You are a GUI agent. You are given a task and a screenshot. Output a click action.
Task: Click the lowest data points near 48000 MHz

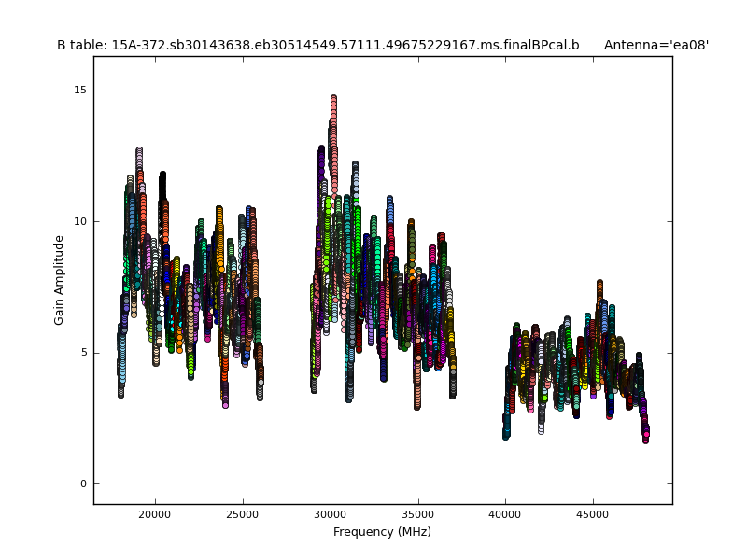pyautogui.click(x=645, y=437)
